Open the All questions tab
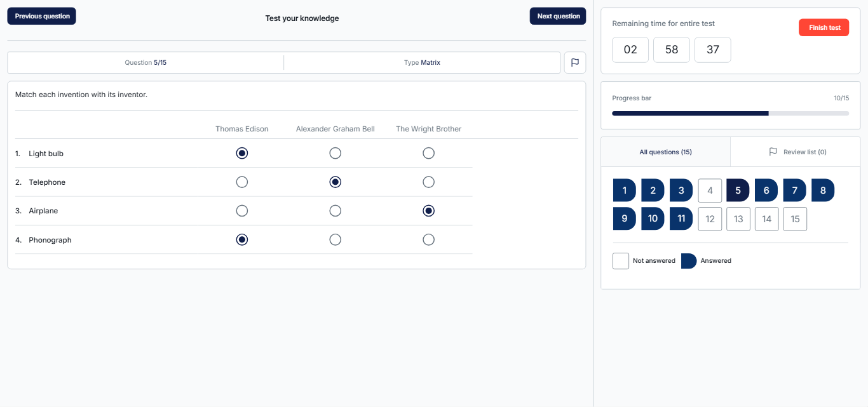 click(665, 152)
